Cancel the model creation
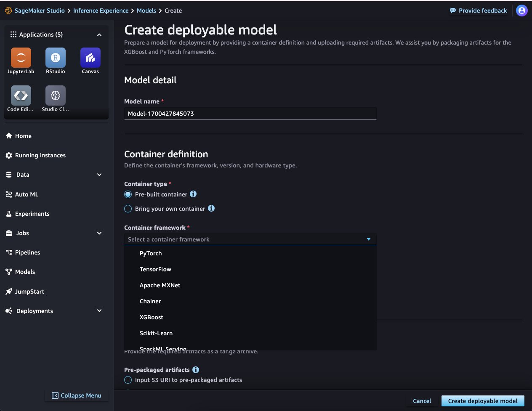The width and height of the screenshot is (532, 411). [x=422, y=401]
